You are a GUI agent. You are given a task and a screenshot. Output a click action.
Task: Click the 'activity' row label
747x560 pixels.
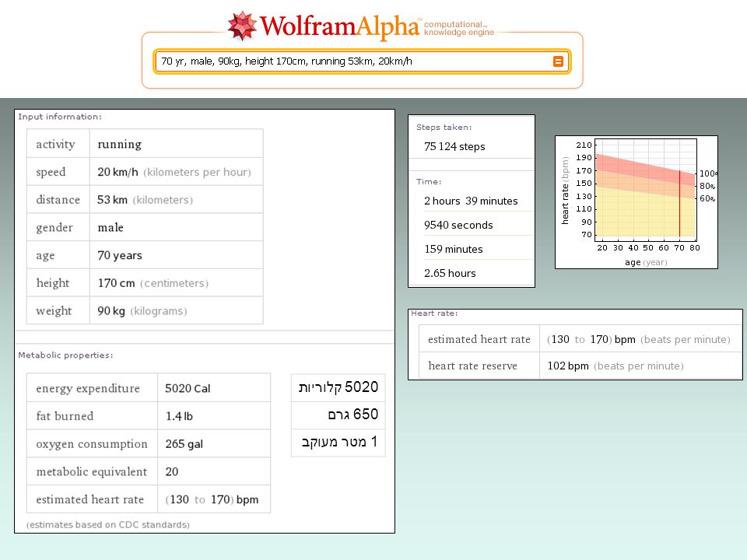[56, 145]
